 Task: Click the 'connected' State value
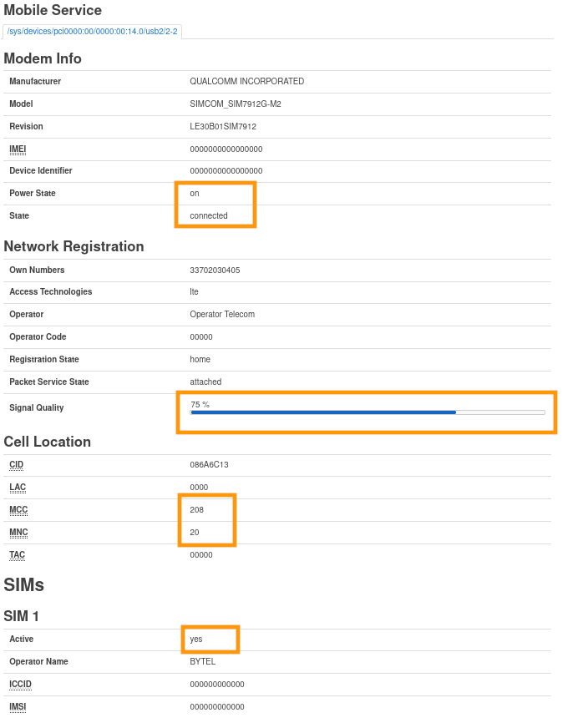pyautogui.click(x=209, y=215)
